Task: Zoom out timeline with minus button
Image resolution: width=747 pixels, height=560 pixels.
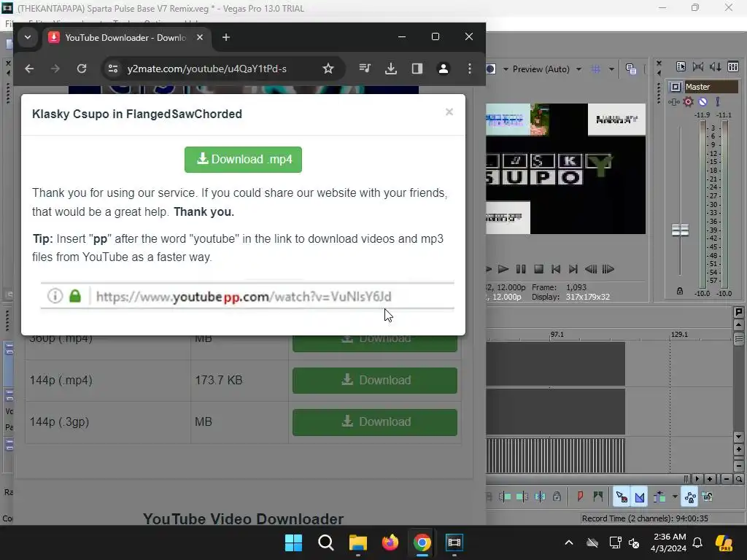Action: [726, 479]
